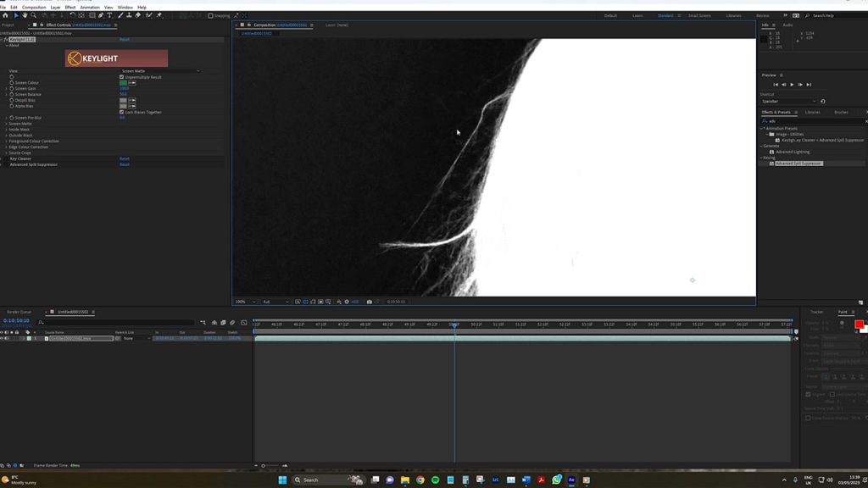Click the Alpha Bias eyedropper

132,106
